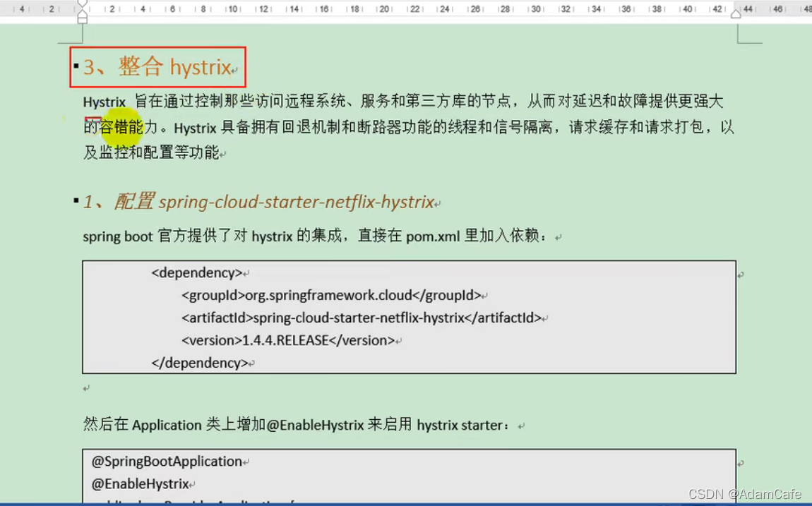
Task: Click the line "及监控和配置等功能"
Action: pyautogui.click(x=151, y=152)
